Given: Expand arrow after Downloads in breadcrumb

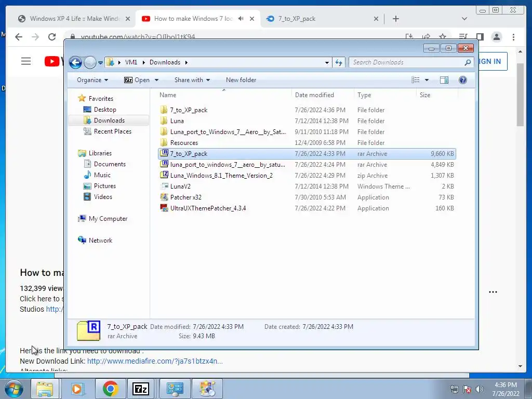Looking at the screenshot, I should (187, 62).
